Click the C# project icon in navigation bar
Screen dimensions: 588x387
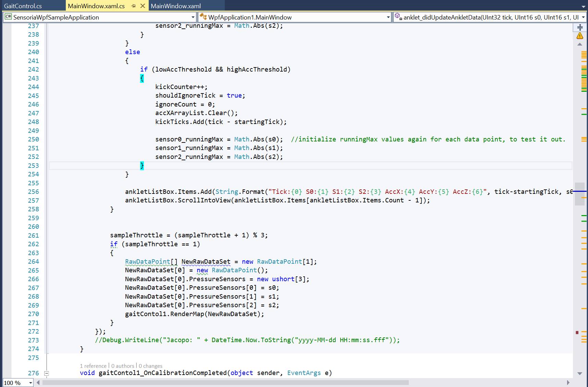8,17
